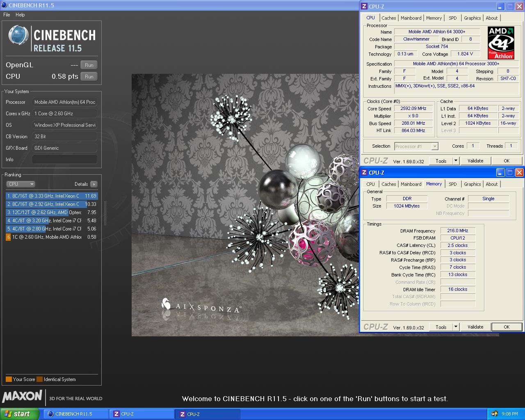Select ranking row 1C Mobile AMD Athlon
The height and width of the screenshot is (420, 525).
click(x=52, y=237)
